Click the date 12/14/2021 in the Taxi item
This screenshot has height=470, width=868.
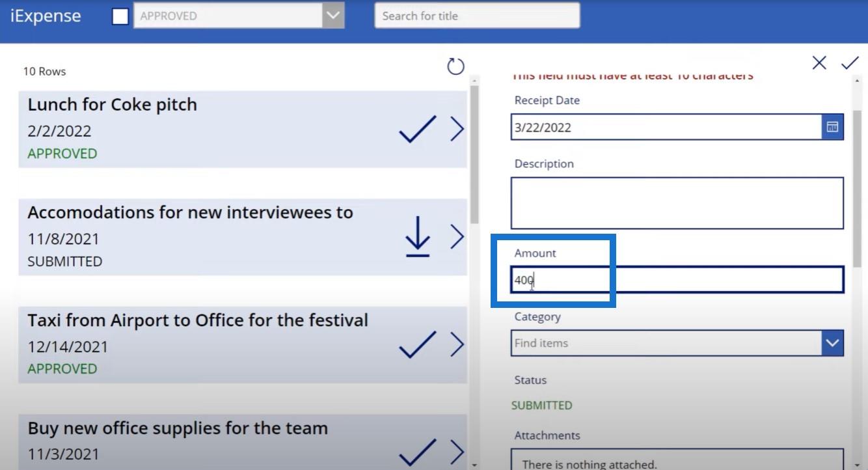pyautogui.click(x=68, y=347)
